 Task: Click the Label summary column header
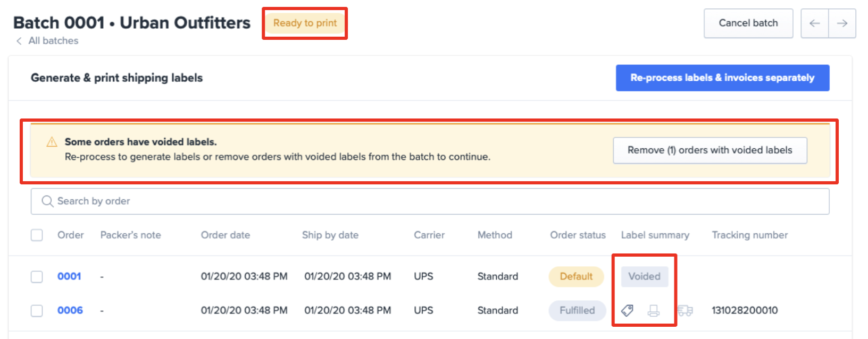tap(655, 235)
